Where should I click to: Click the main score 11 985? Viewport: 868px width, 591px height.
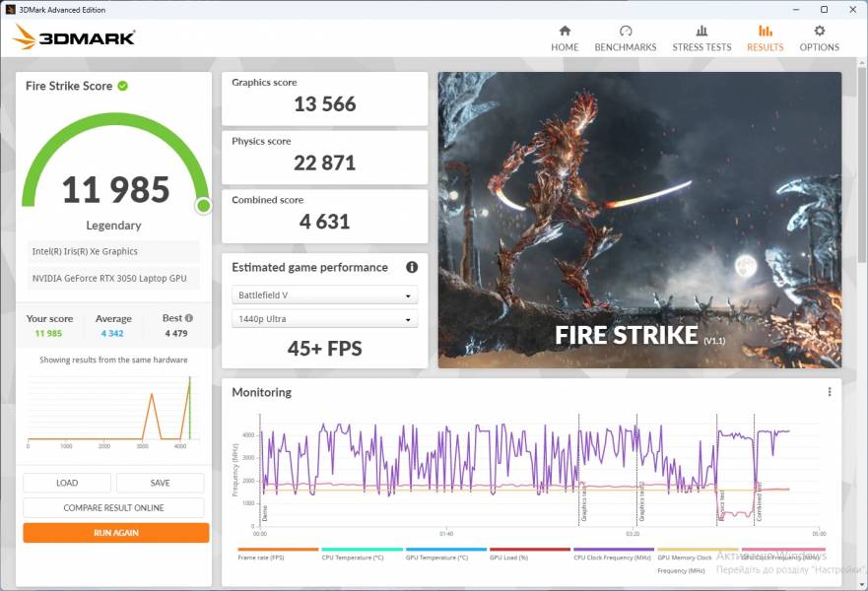[115, 189]
